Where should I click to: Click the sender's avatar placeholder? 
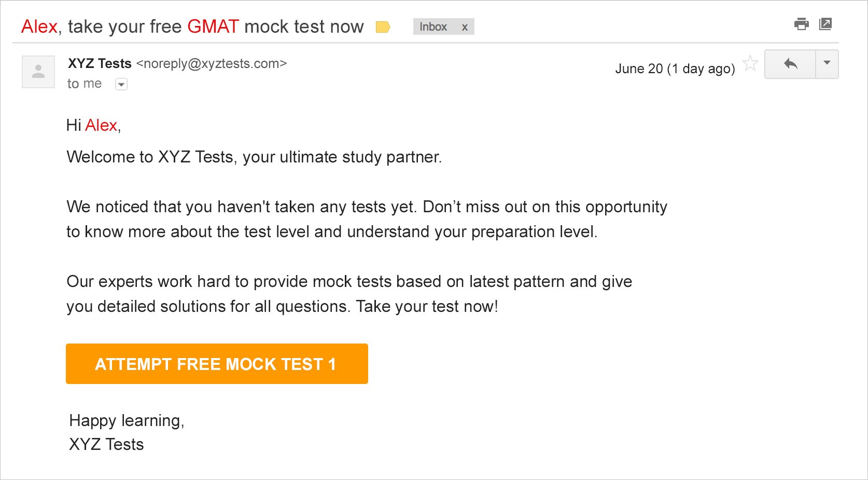pos(38,72)
